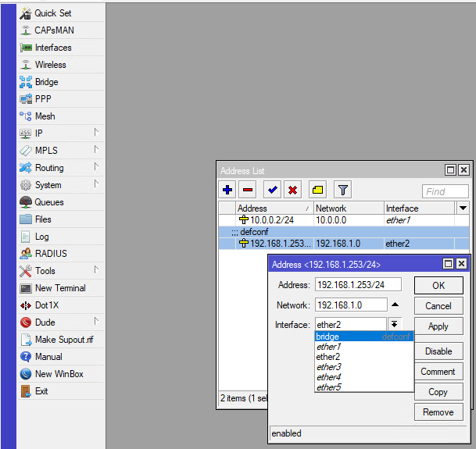476x449 pixels.
Task: Click the Network input field
Action: [351, 305]
